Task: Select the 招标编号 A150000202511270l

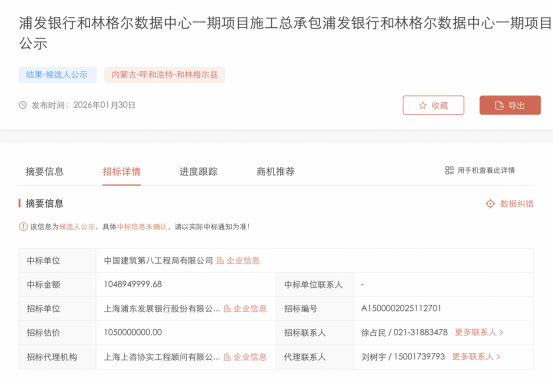Action: point(401,308)
